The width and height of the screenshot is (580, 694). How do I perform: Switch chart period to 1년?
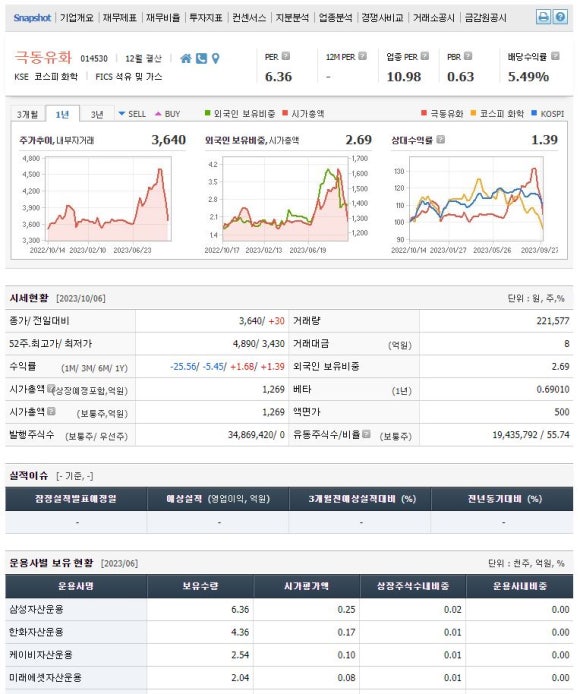[x=62, y=114]
